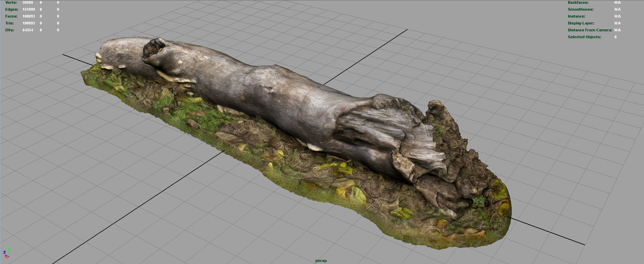The width and height of the screenshot is (644, 264).
Task: Click the edge count 151899
Action: 29,9
